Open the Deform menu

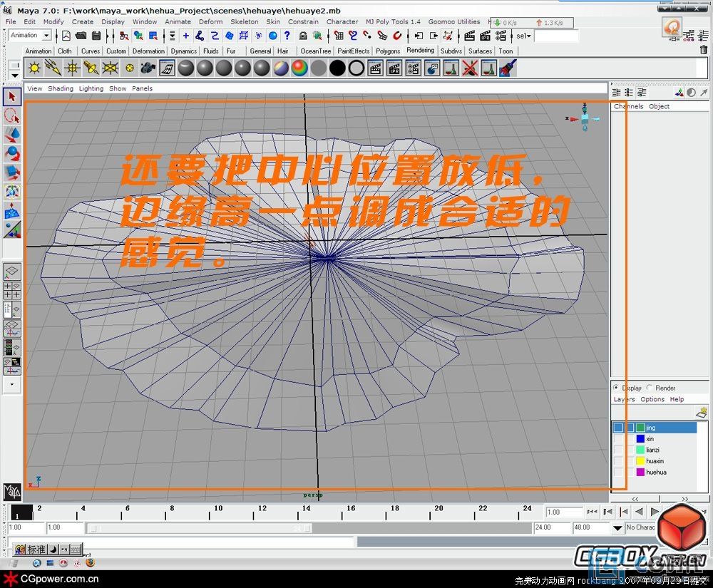pyautogui.click(x=210, y=21)
